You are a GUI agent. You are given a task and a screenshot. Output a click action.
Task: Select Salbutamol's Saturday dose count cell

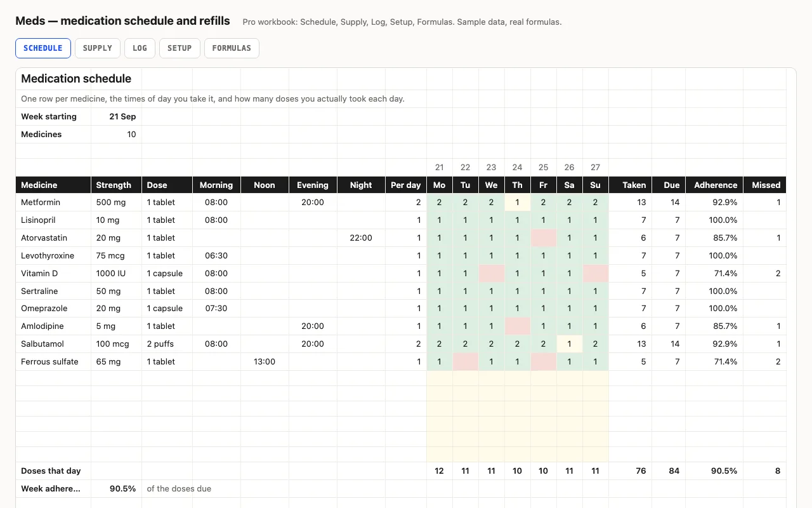570,344
